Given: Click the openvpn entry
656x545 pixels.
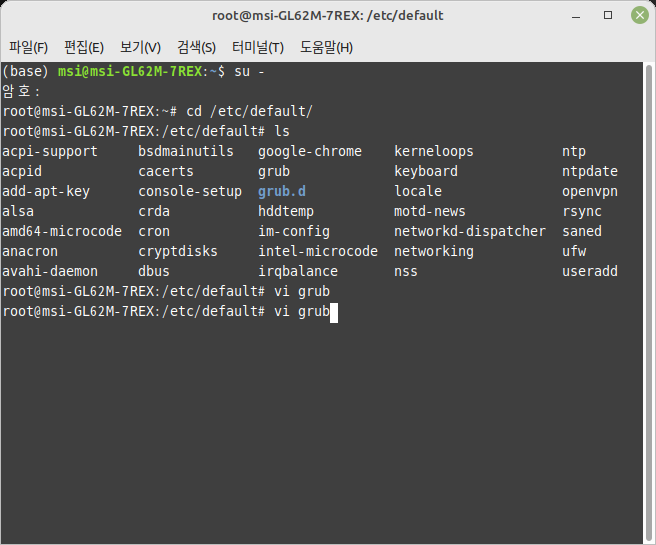Looking at the screenshot, I should [x=590, y=192].
